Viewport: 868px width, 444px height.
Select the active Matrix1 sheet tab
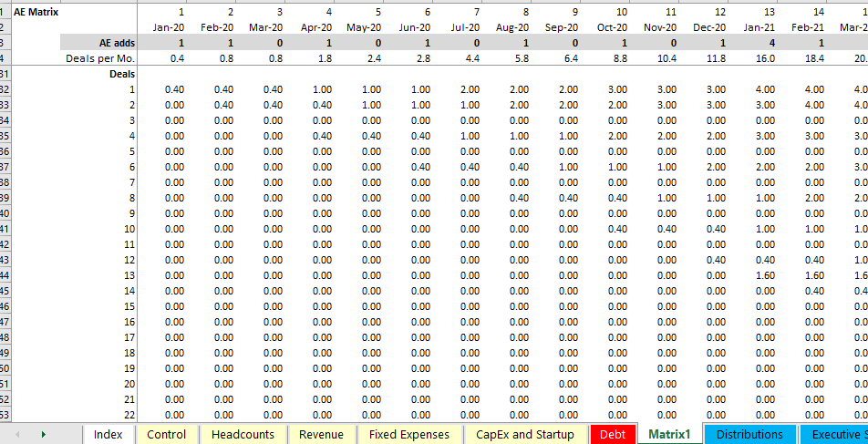(x=670, y=435)
